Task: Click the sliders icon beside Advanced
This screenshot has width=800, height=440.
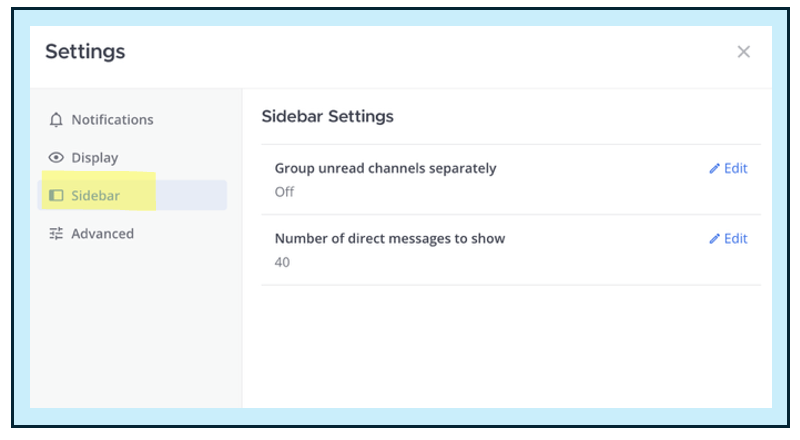Action: pyautogui.click(x=56, y=234)
